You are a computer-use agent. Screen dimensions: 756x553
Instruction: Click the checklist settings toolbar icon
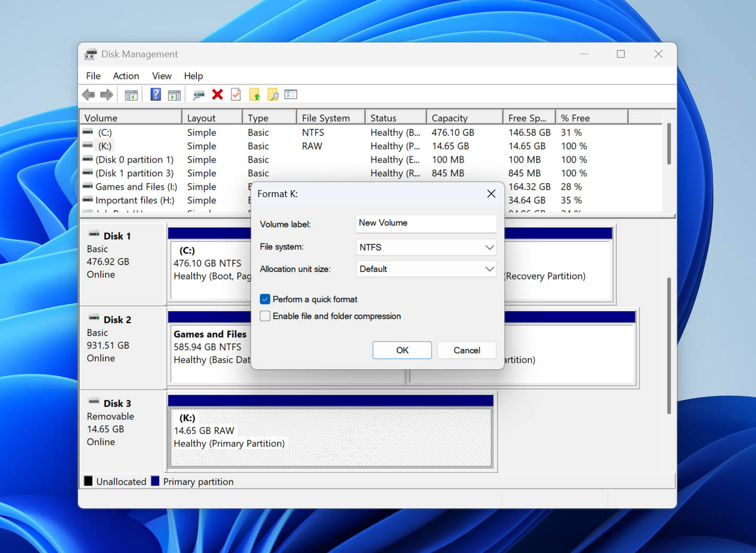(x=290, y=95)
